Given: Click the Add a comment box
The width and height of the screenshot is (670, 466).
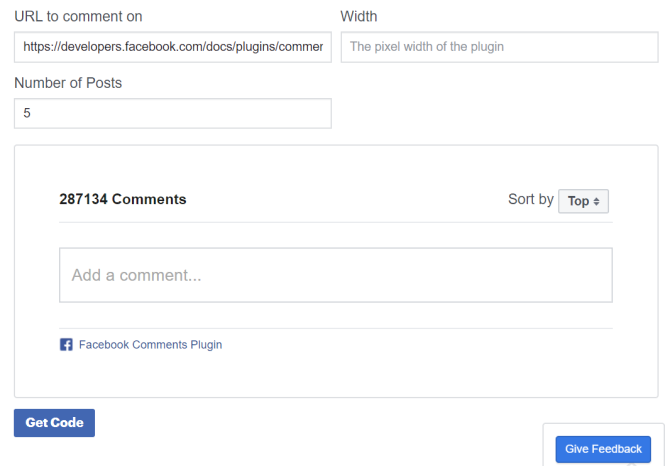Looking at the screenshot, I should point(335,275).
